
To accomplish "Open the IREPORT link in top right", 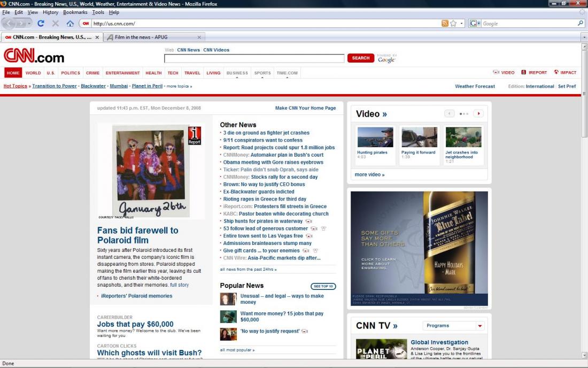I will [534, 72].
